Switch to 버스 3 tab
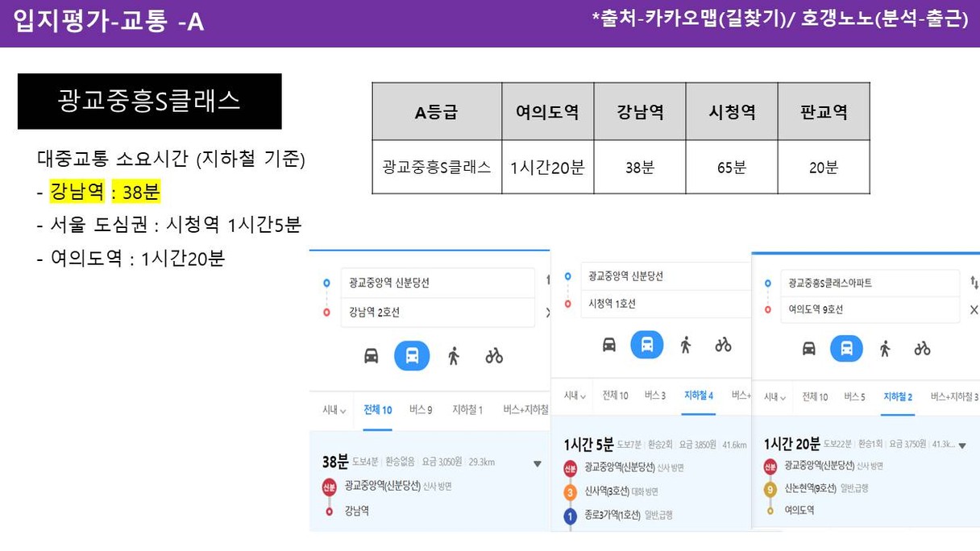 pyautogui.click(x=655, y=396)
